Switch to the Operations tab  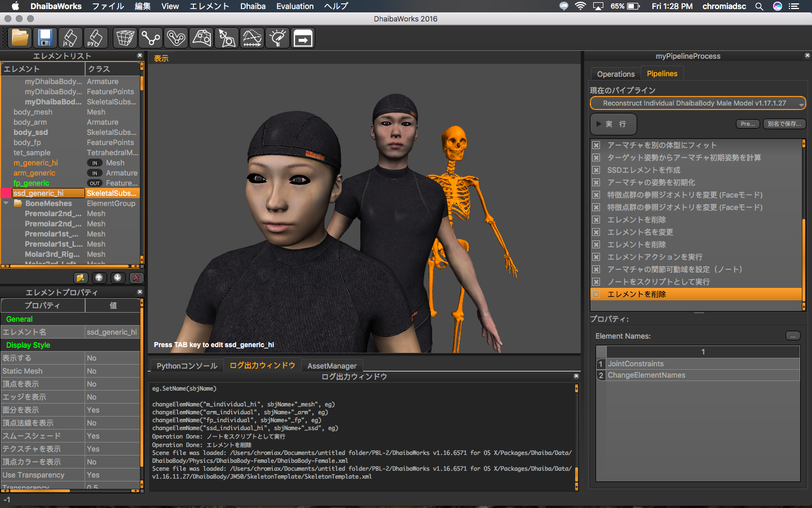pyautogui.click(x=616, y=74)
